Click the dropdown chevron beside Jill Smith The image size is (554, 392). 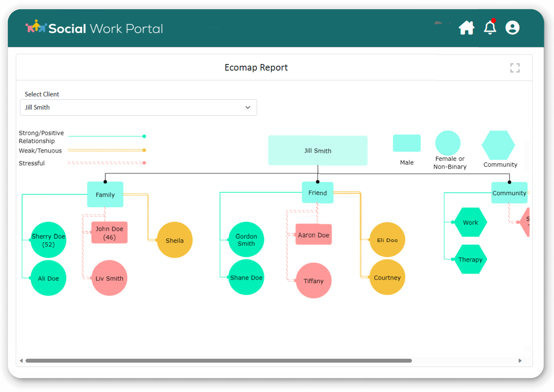point(248,107)
